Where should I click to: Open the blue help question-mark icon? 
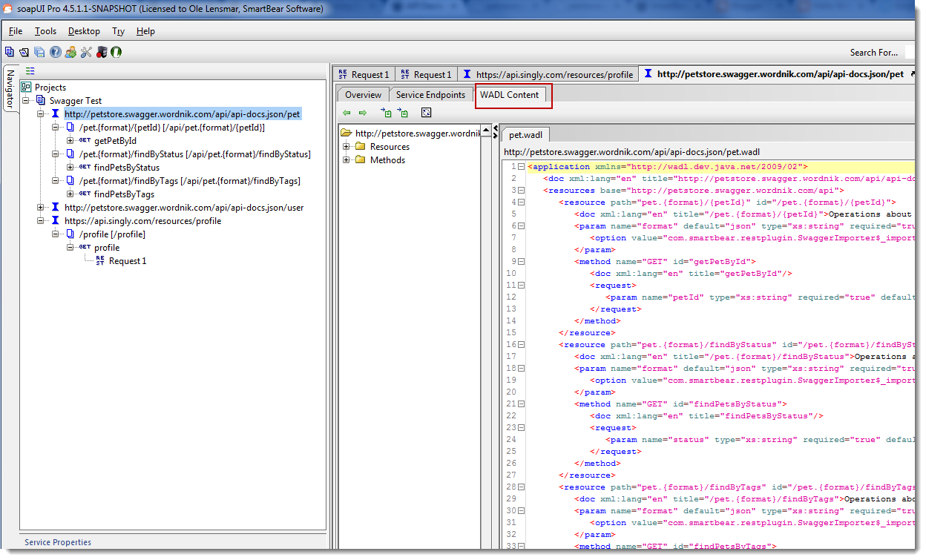pos(55,52)
